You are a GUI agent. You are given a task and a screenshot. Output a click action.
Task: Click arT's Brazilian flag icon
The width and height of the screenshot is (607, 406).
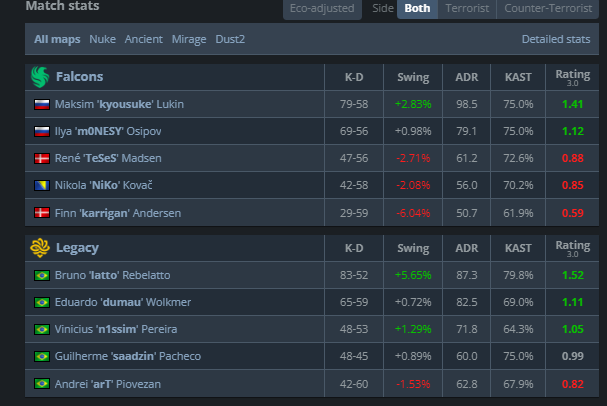pos(42,384)
